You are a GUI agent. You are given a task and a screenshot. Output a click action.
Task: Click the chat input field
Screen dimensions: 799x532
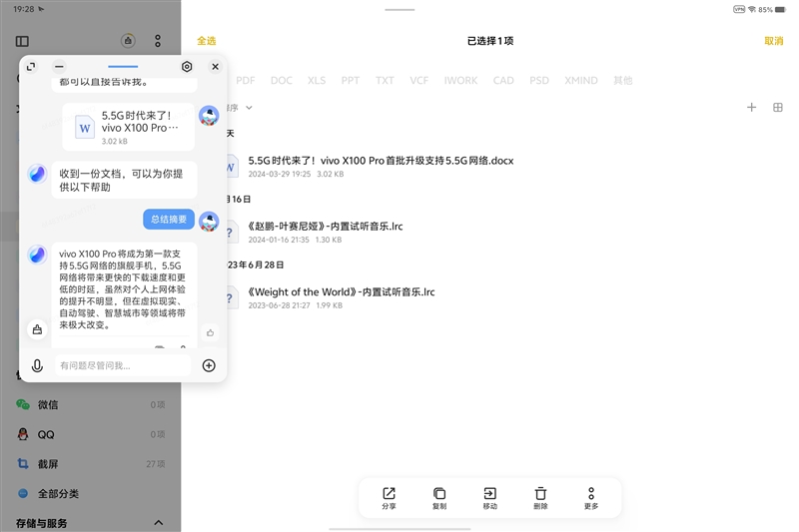[120, 365]
